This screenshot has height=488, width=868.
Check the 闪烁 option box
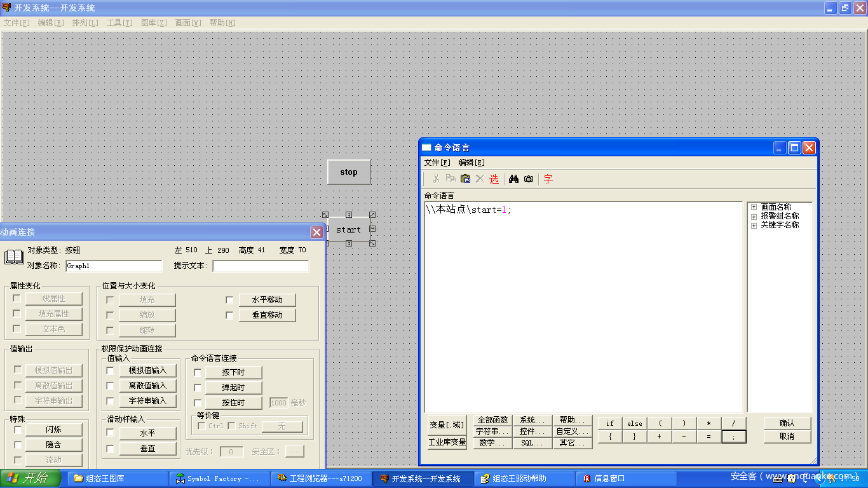click(18, 430)
